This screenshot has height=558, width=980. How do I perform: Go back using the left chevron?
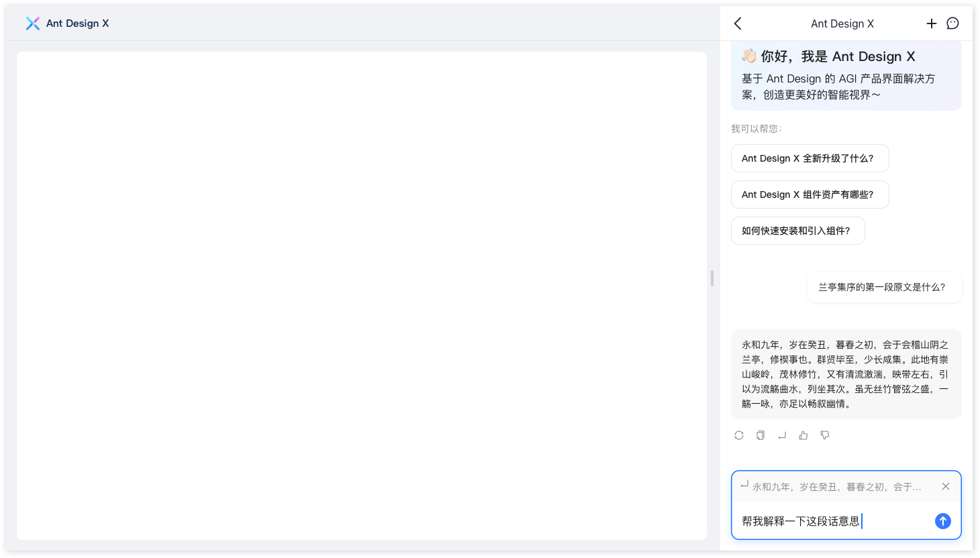738,23
